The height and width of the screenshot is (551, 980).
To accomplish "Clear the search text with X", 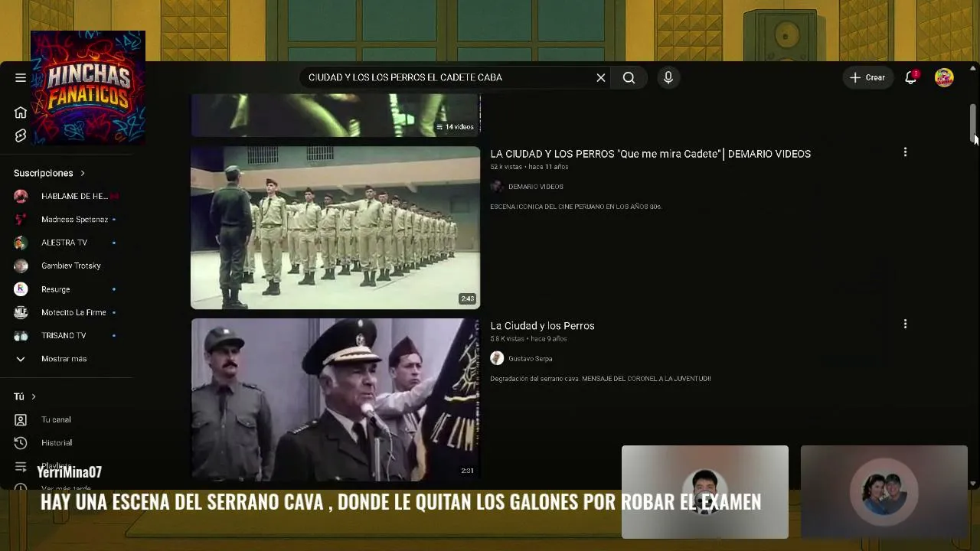I will coord(601,77).
